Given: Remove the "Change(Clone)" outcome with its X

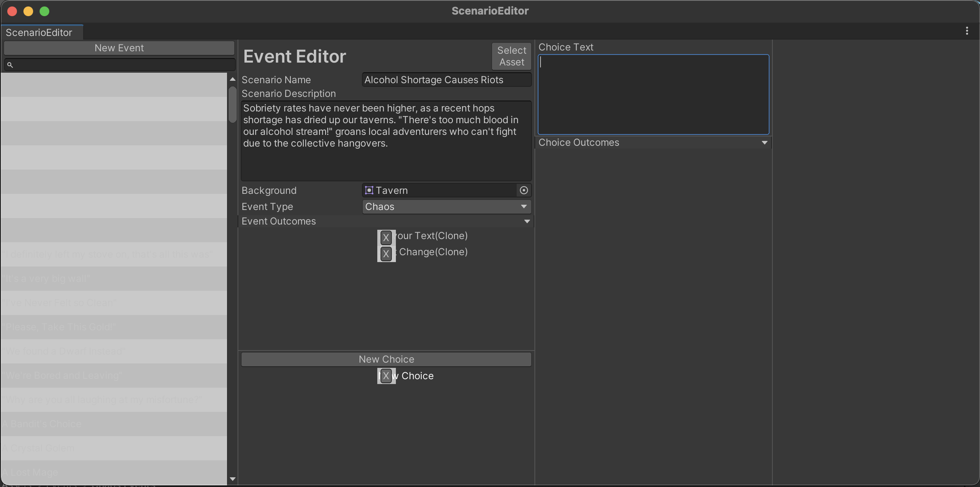Looking at the screenshot, I should [386, 254].
